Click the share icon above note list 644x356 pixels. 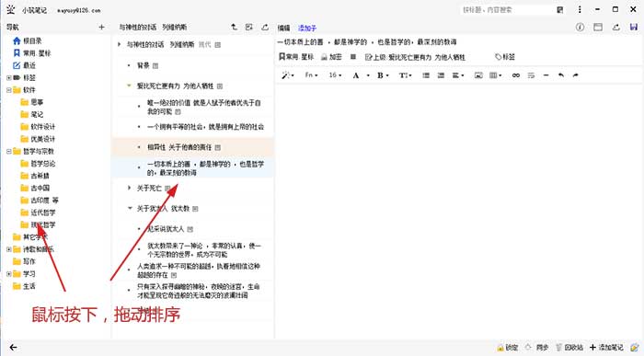tap(265, 27)
